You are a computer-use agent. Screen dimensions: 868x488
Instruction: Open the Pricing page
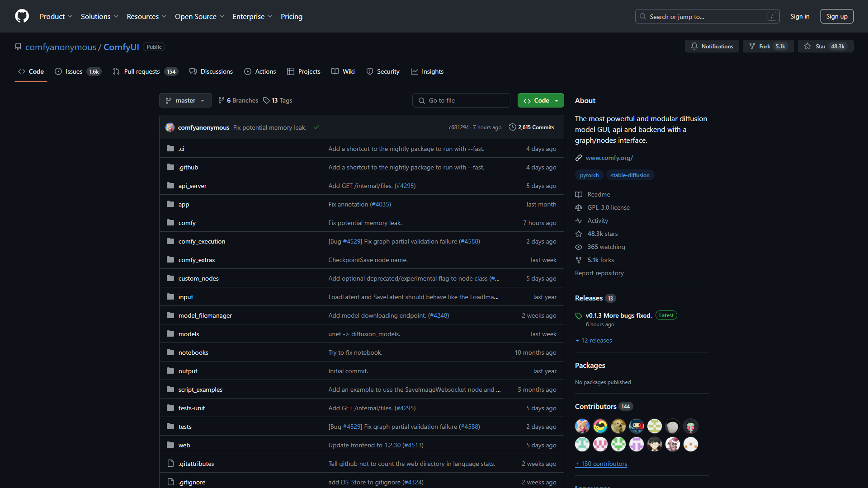point(291,16)
